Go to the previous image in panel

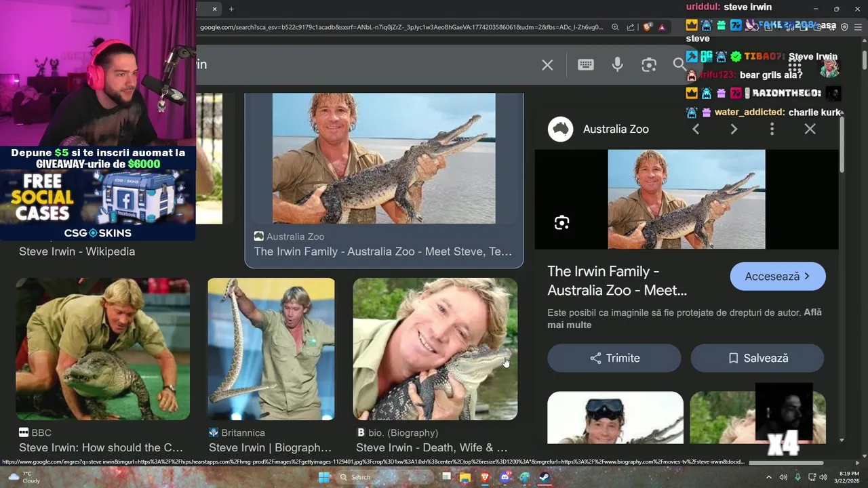click(696, 129)
